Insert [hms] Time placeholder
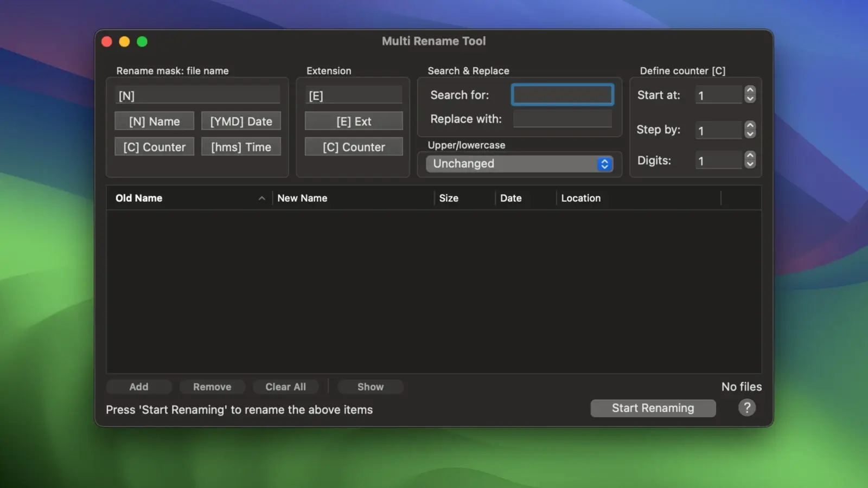 coord(241,147)
